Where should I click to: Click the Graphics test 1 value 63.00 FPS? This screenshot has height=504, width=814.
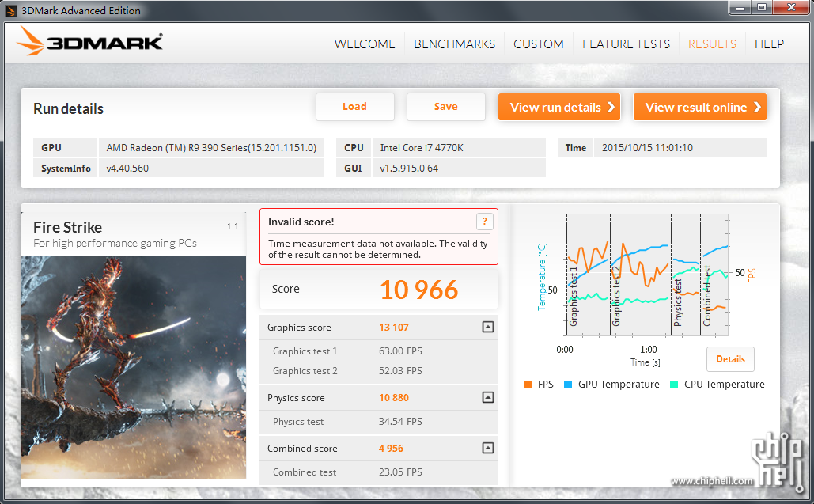pos(401,351)
